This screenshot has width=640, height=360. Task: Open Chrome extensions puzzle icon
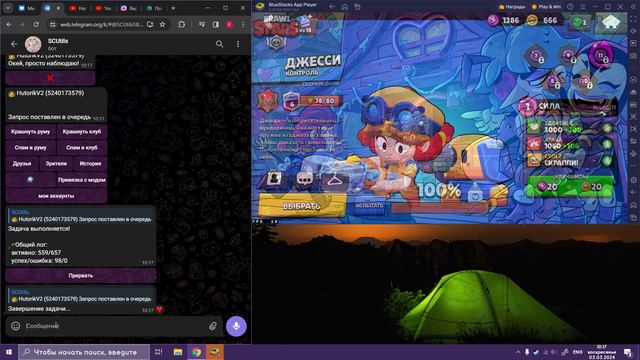pos(182,24)
